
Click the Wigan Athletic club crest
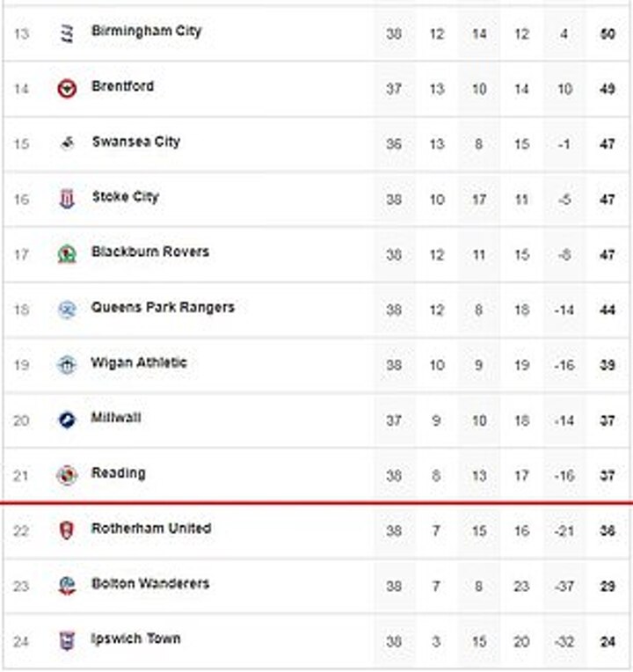point(67,365)
